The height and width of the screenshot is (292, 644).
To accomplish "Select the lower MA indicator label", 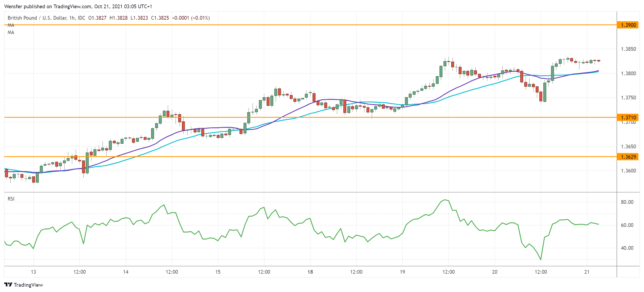I will pyautogui.click(x=11, y=32).
